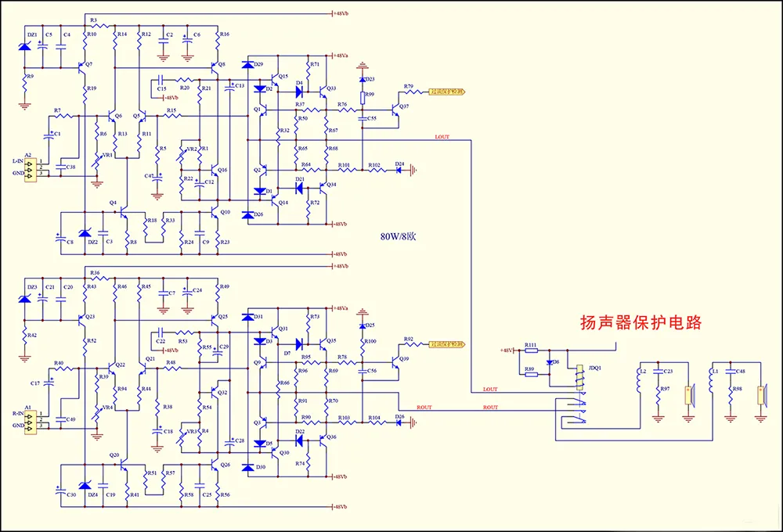Select the R99 resistor label
The width and height of the screenshot is (783, 532).
369,94
